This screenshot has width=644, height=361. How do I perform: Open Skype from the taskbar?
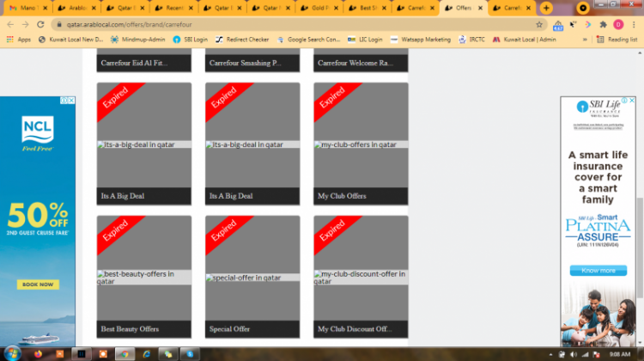(190, 354)
